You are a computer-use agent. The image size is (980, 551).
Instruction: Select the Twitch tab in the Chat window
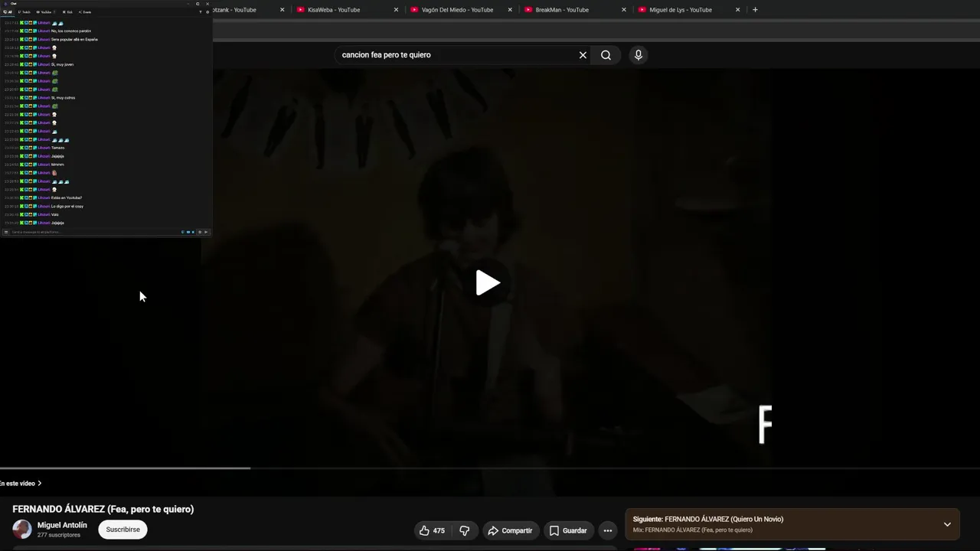24,12
